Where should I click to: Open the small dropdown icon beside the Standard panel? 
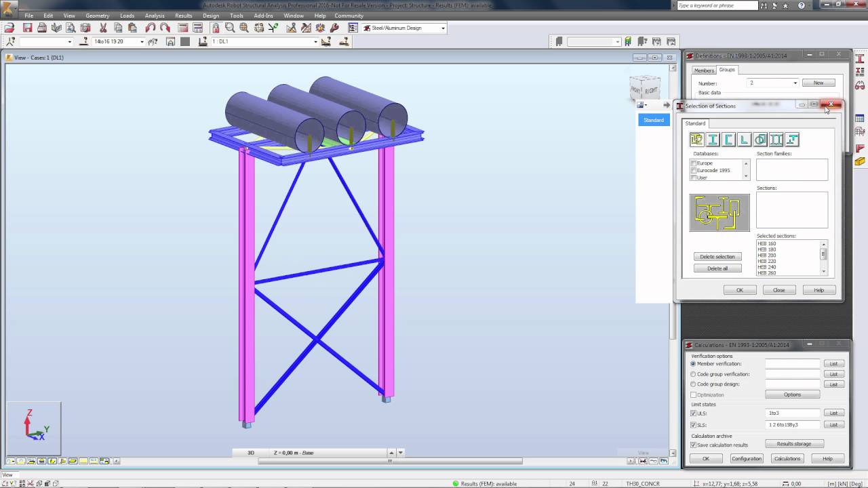[642, 105]
